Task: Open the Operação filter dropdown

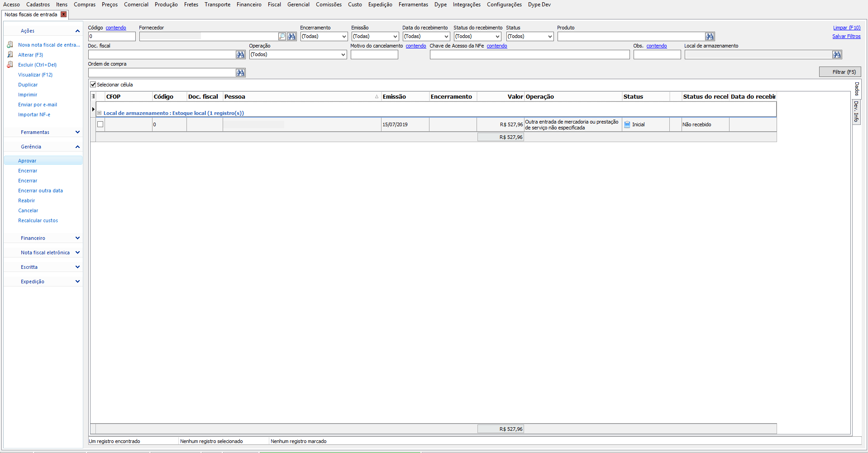Action: 343,54
